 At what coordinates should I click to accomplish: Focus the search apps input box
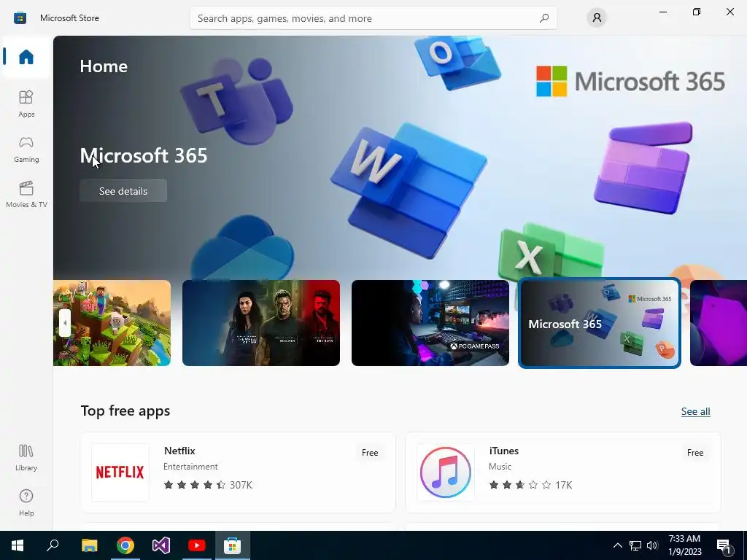[x=373, y=18]
